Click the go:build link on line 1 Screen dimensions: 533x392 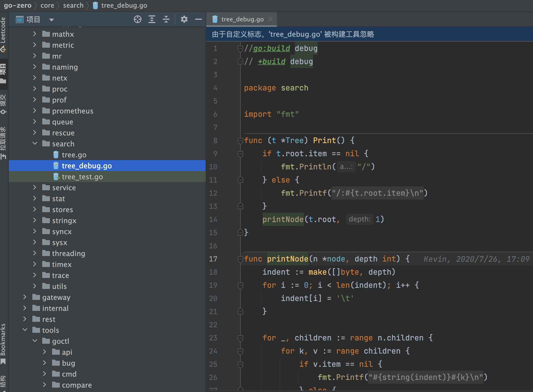point(271,49)
